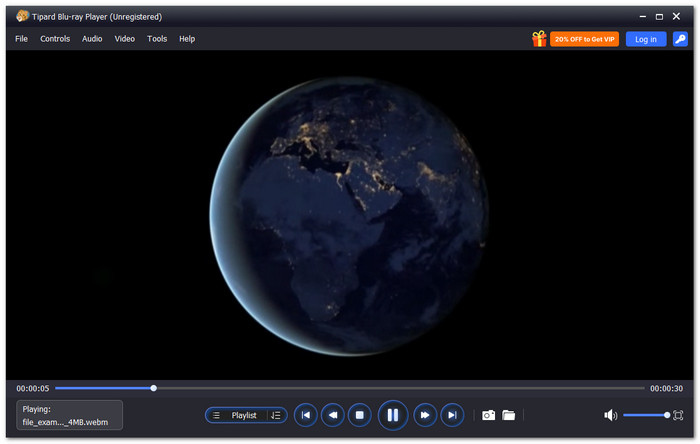Toggle the Playlist panel

[236, 415]
